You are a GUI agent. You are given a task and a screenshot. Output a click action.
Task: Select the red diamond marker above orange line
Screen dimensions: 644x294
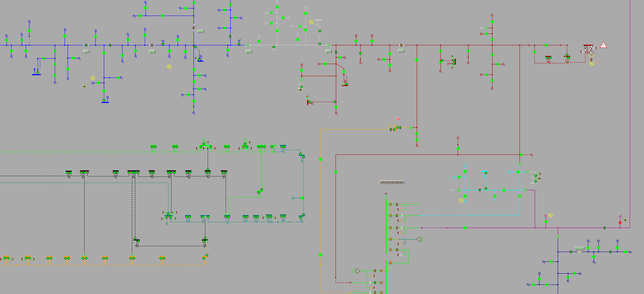398,119
